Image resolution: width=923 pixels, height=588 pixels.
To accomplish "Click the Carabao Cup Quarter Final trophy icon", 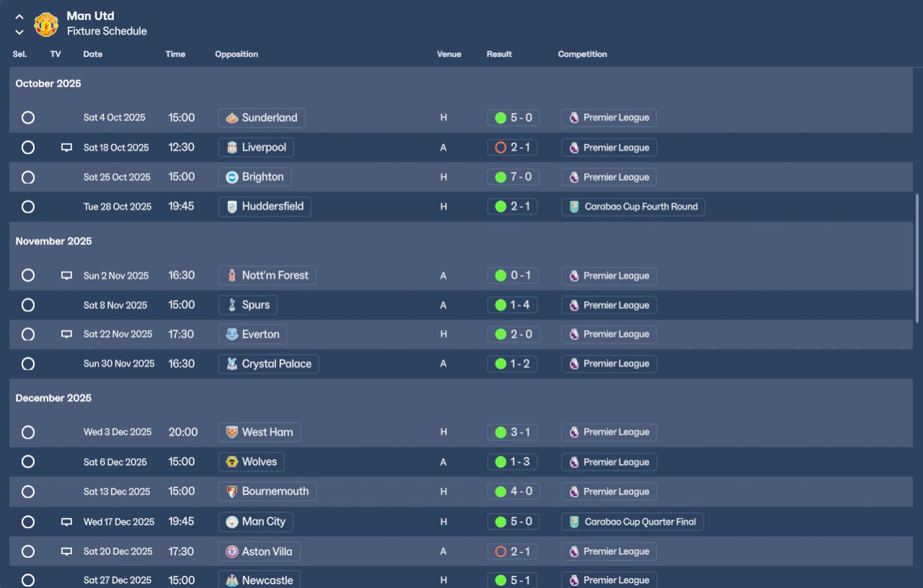I will pyautogui.click(x=574, y=522).
